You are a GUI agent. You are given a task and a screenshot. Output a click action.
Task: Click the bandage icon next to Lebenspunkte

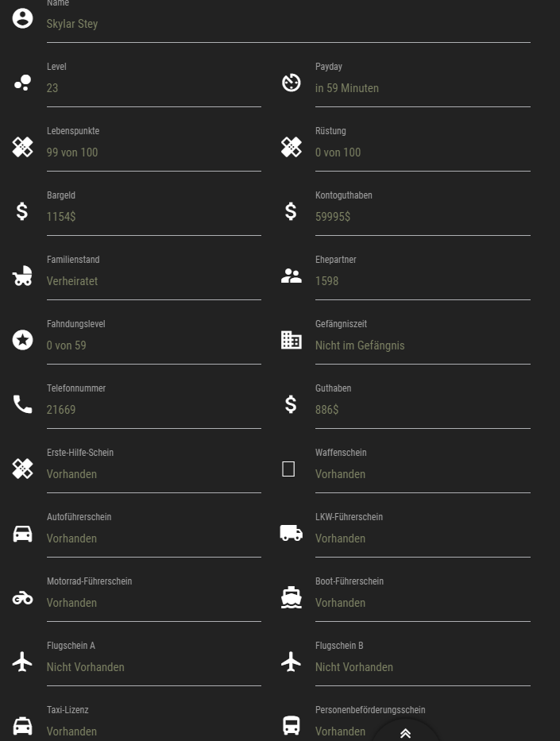[x=22, y=147]
